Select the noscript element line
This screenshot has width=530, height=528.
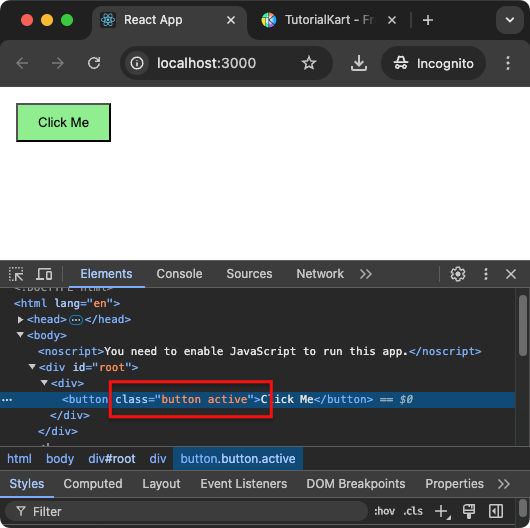(x=260, y=351)
